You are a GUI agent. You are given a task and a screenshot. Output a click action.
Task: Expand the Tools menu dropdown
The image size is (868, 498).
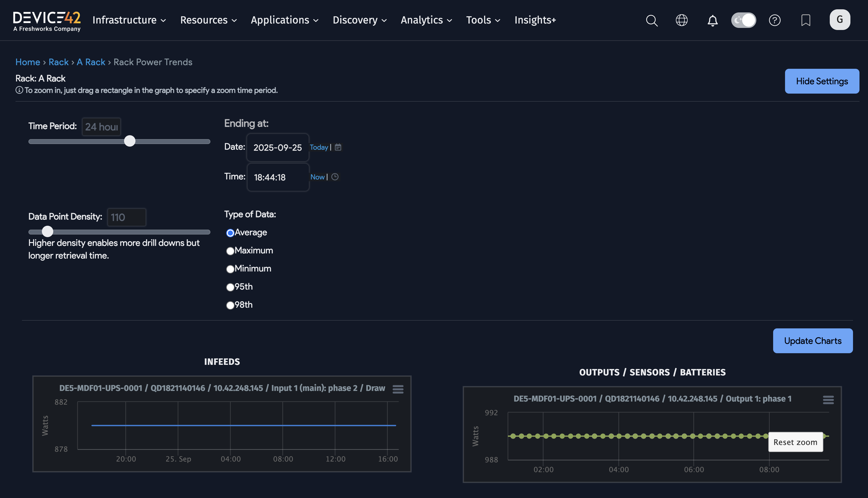483,20
